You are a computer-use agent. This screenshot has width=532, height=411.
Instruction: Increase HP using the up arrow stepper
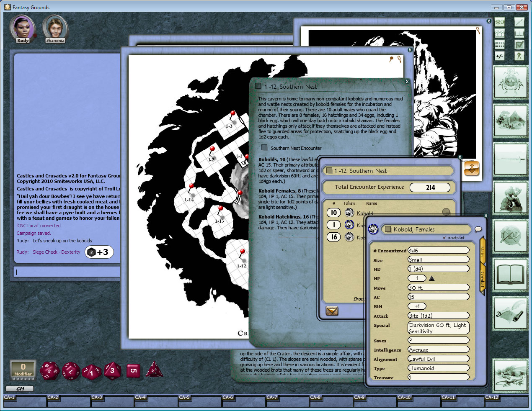[432, 277]
